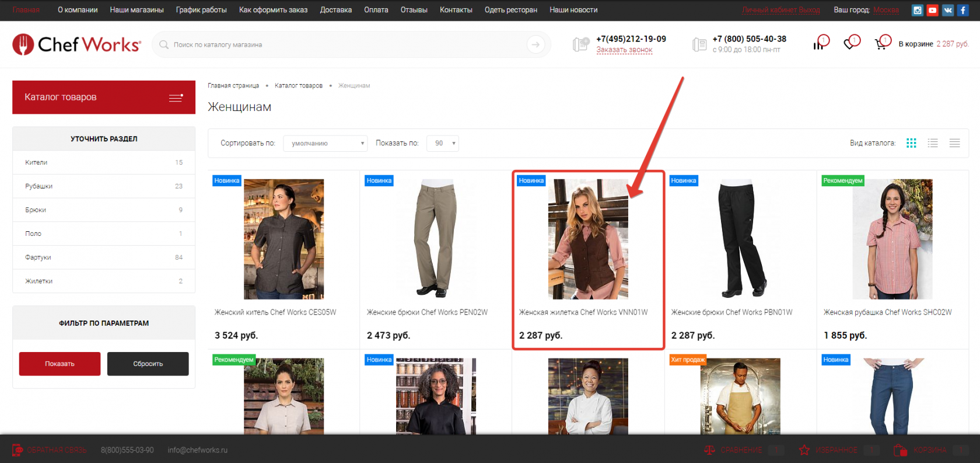
Task: Open the VK social icon
Action: click(x=948, y=10)
